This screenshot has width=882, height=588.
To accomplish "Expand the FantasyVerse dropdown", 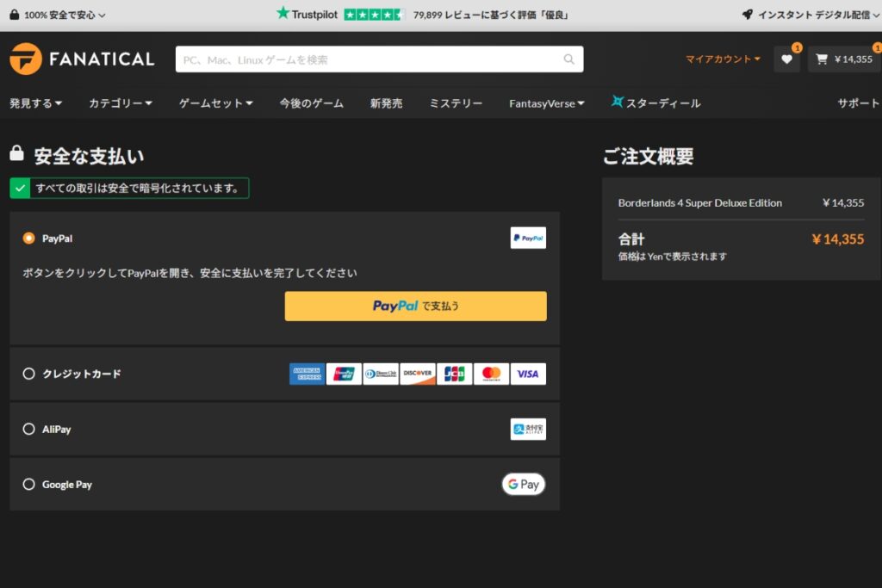I will click(x=547, y=103).
